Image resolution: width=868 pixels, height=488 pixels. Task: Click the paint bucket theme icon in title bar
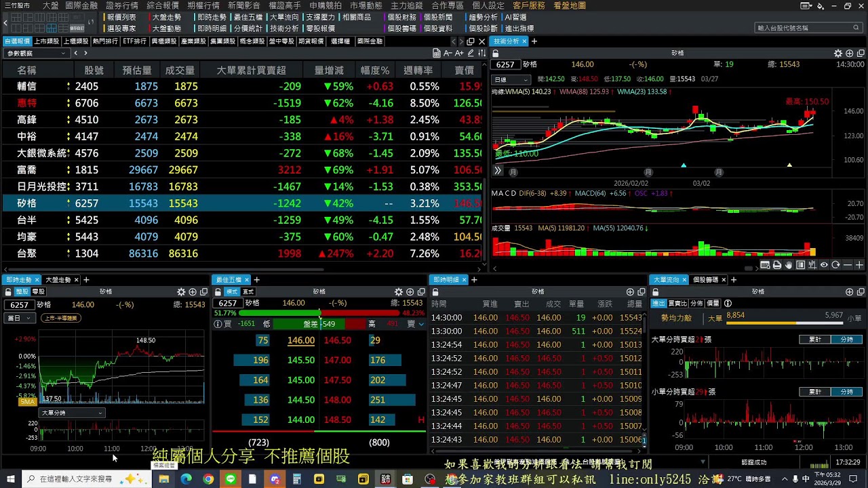821,6
